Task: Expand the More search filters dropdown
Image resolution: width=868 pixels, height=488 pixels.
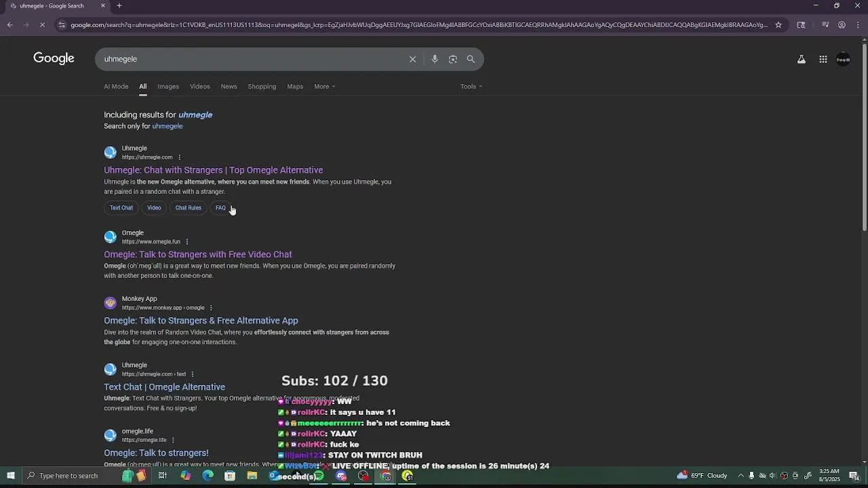Action: (325, 87)
